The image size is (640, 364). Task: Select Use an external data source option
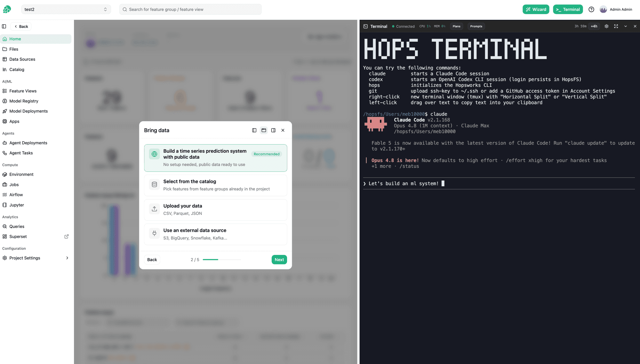[215, 234]
